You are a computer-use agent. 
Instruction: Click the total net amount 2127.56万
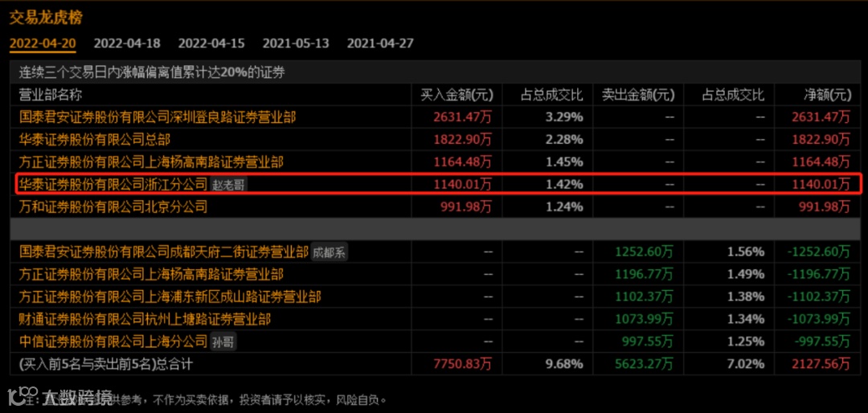click(x=821, y=364)
